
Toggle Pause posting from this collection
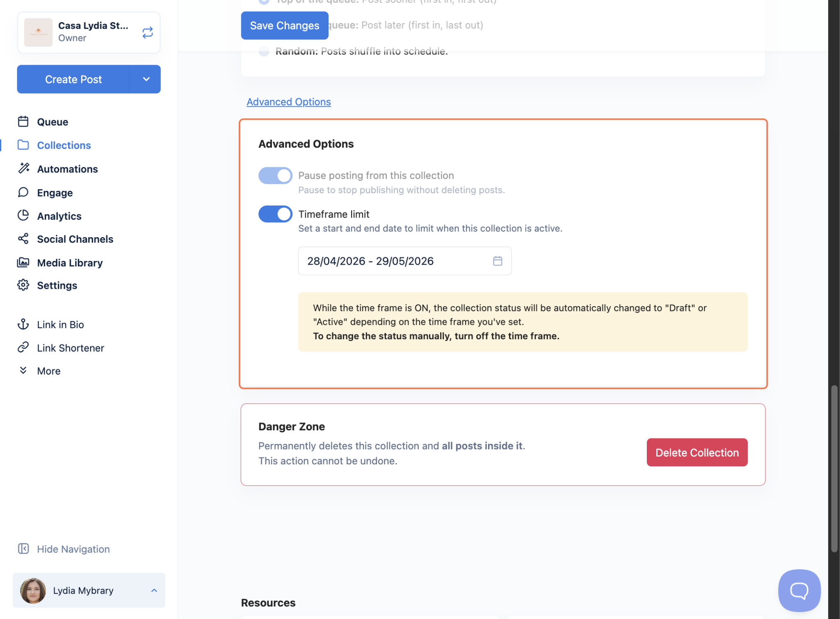click(275, 176)
